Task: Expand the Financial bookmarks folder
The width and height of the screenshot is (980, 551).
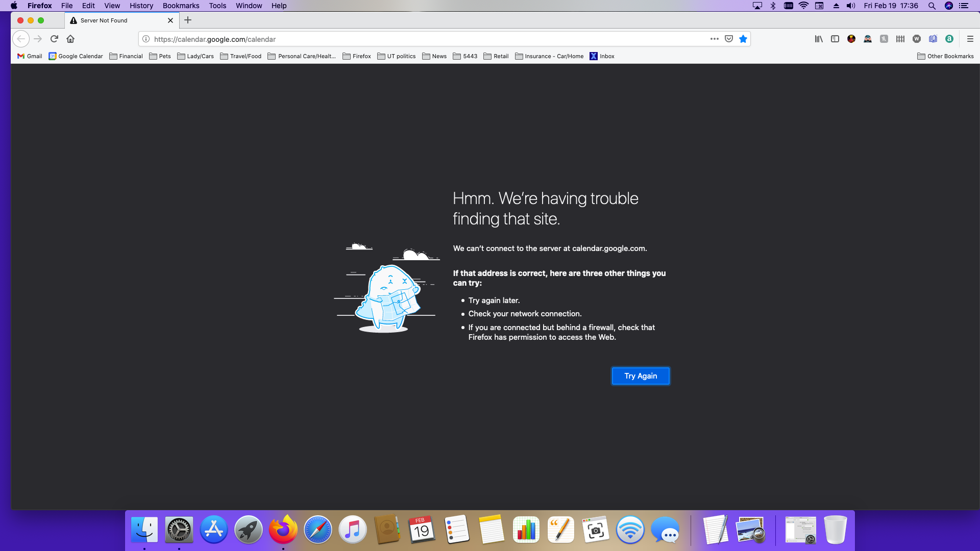Action: click(126, 56)
